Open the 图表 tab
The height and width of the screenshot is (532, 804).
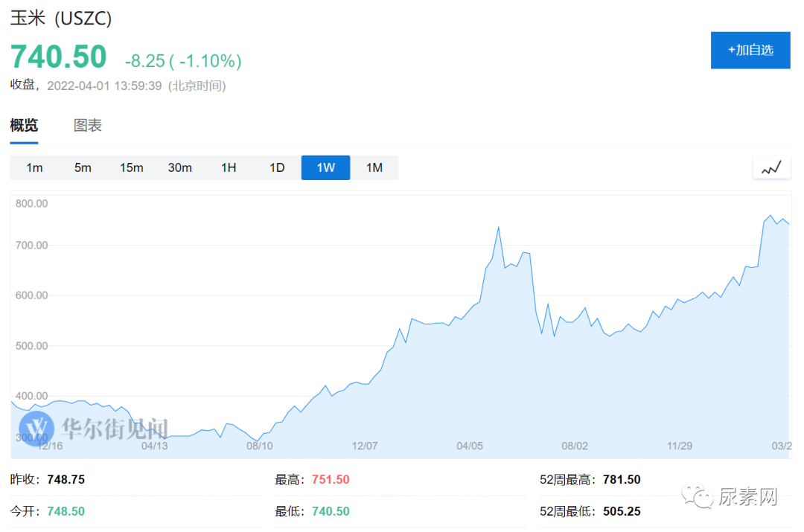[88, 125]
